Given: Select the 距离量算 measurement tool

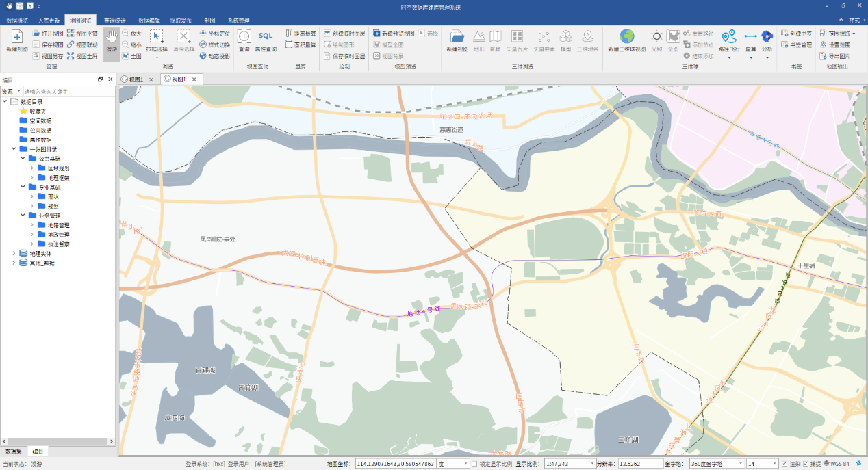Looking at the screenshot, I should pos(301,34).
